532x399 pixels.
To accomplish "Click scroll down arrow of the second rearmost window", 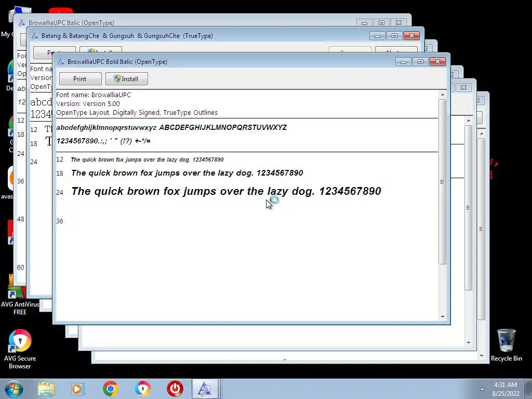I will tap(469, 343).
